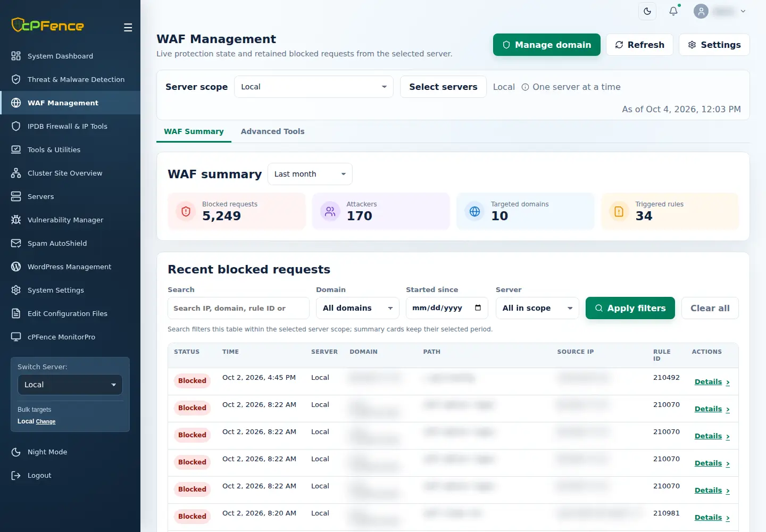Screen dimensions: 766x532
Task: Expand the Server scope dropdown
Action: click(314, 87)
